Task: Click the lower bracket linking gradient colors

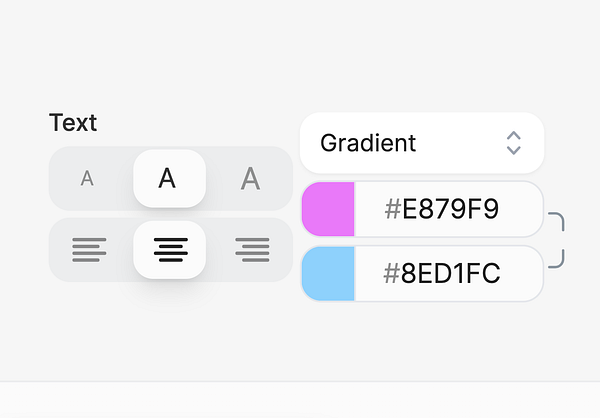Action: click(x=558, y=260)
